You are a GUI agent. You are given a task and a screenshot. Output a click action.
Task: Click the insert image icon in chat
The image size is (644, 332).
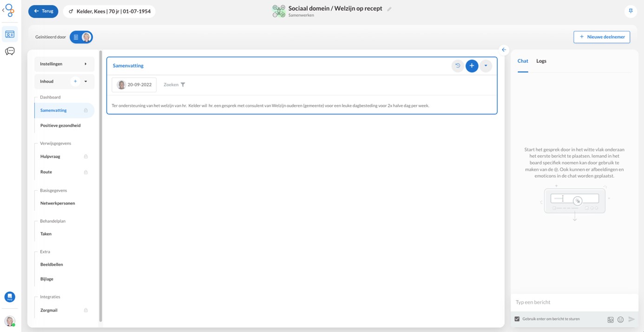[x=611, y=319]
